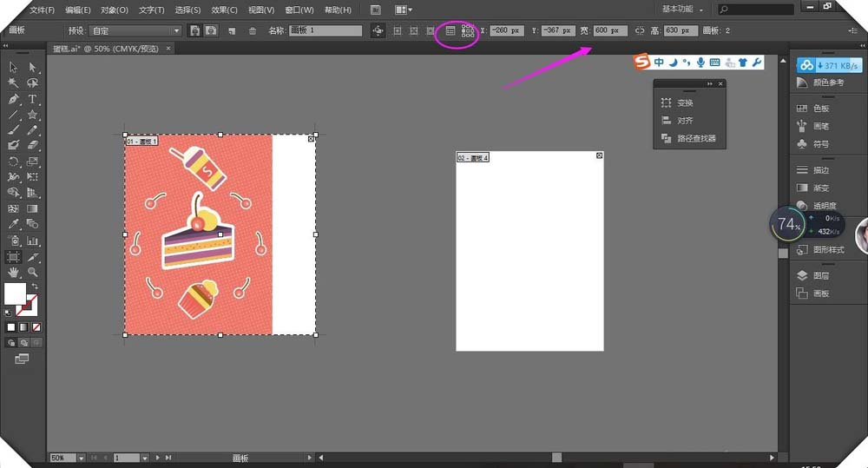
Task: Select the Paintbrush tool
Action: pos(13,130)
